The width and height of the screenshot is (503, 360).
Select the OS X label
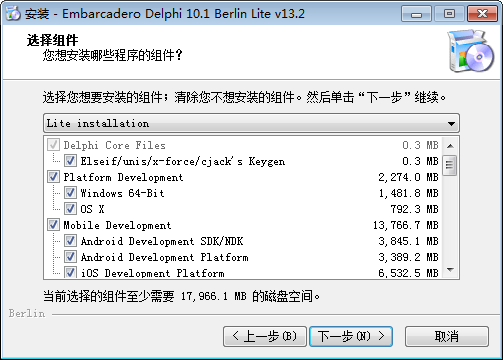tap(92, 209)
